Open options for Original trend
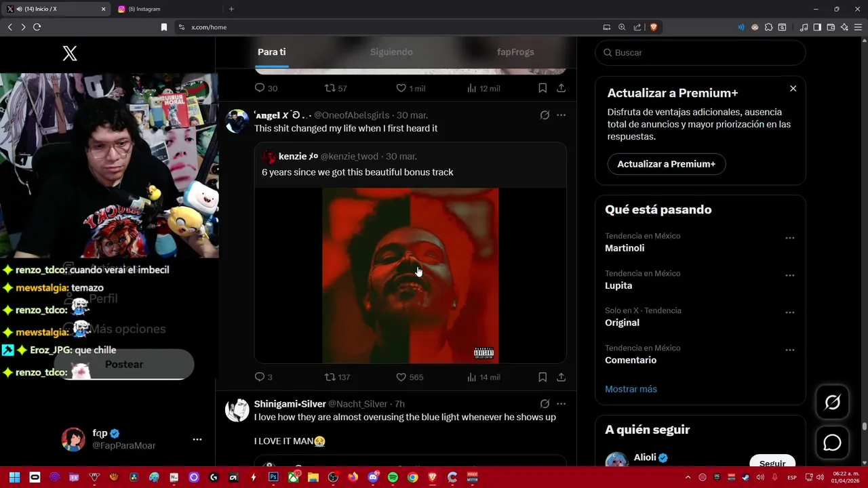 (789, 312)
